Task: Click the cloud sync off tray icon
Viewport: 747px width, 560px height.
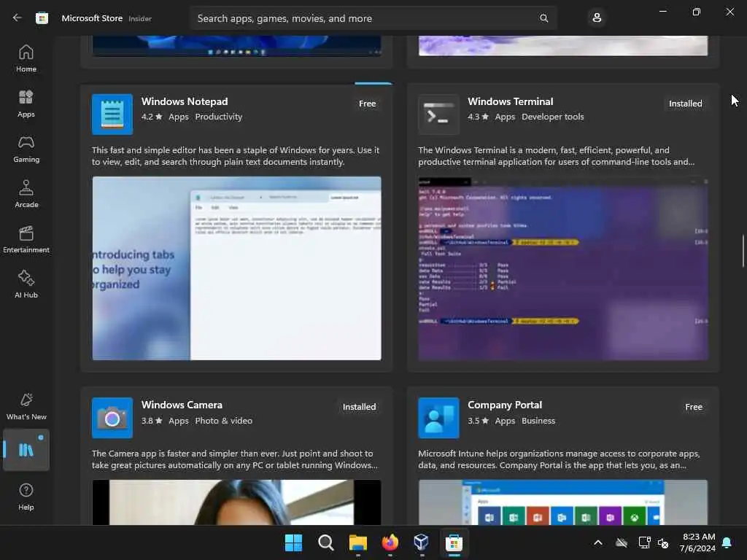Action: pos(622,542)
